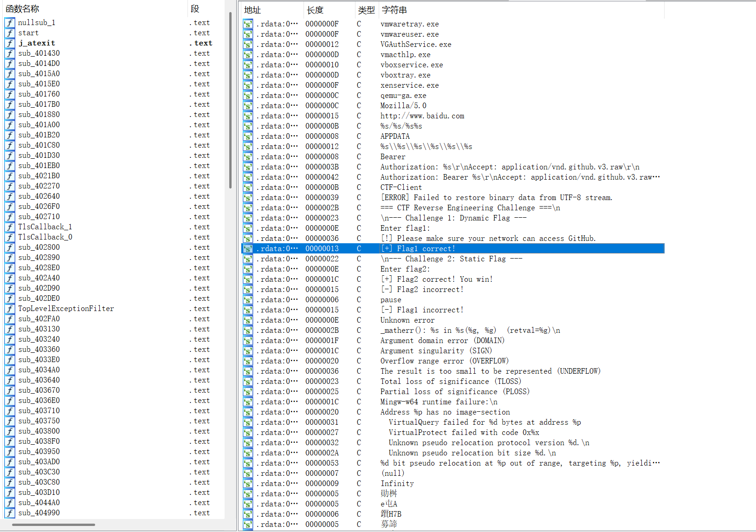Screen dimensions: 756x532
Task: Click string icon for pause row
Action: [248, 300]
